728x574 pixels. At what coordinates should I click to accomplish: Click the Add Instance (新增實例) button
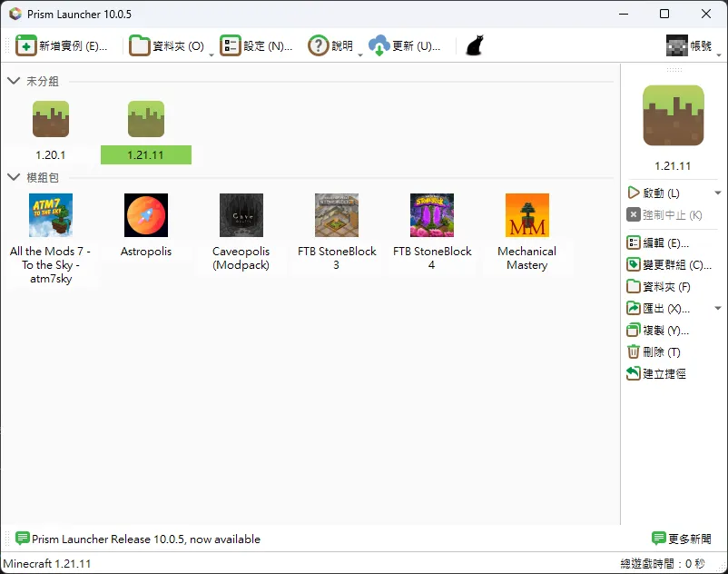62,45
